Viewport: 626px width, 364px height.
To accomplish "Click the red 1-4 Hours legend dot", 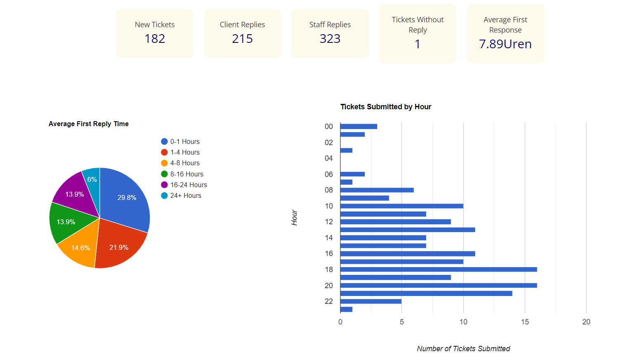I will (164, 152).
